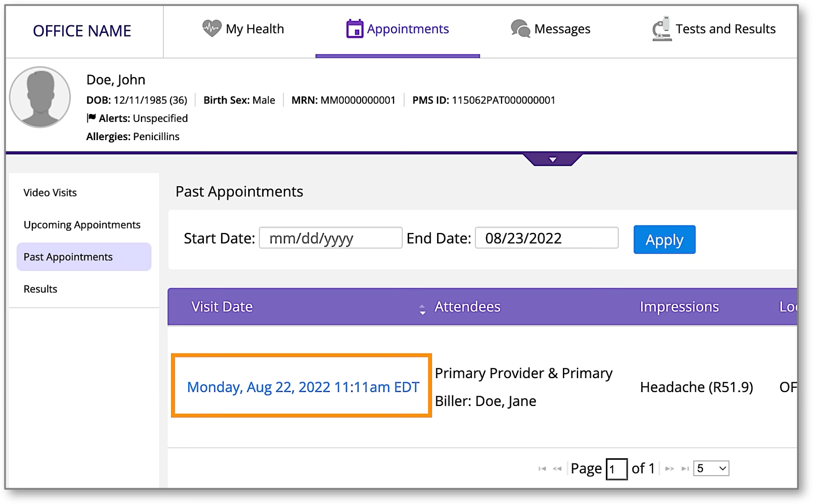Jump to last page pagination arrow

[x=685, y=469]
